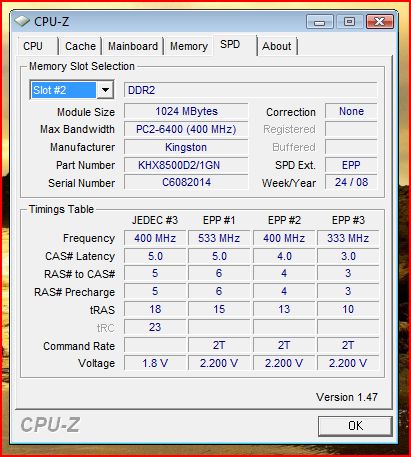Click the RAS# to CAS# row label
Image resolution: width=411 pixels, height=457 pixels.
[x=79, y=274]
